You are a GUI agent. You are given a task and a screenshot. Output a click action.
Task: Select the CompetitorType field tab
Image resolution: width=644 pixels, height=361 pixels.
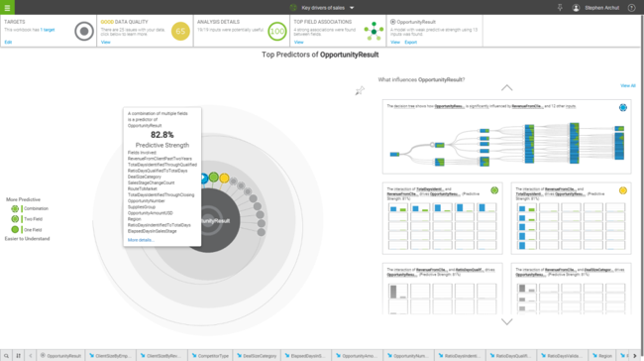210,356
